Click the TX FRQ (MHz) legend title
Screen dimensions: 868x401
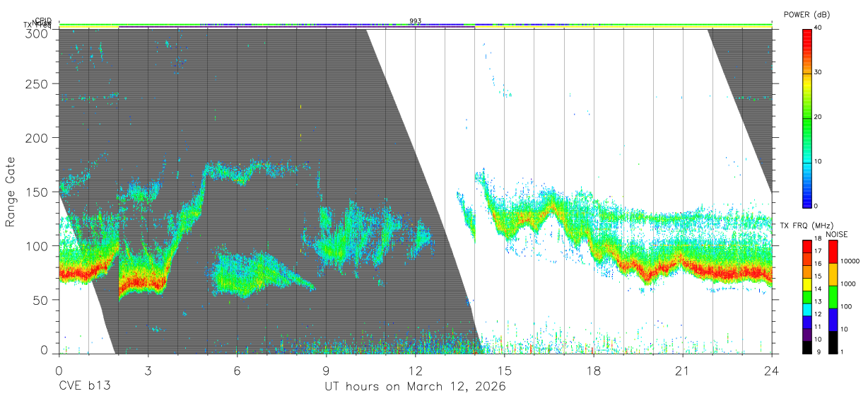click(807, 225)
